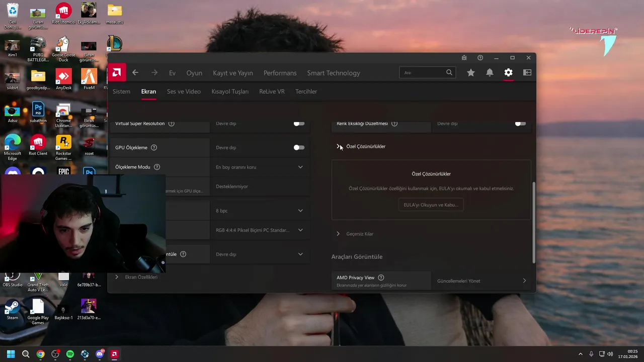The width and height of the screenshot is (644, 362).
Task: Collapse Özel Çözünürlükler section
Action: click(338, 146)
